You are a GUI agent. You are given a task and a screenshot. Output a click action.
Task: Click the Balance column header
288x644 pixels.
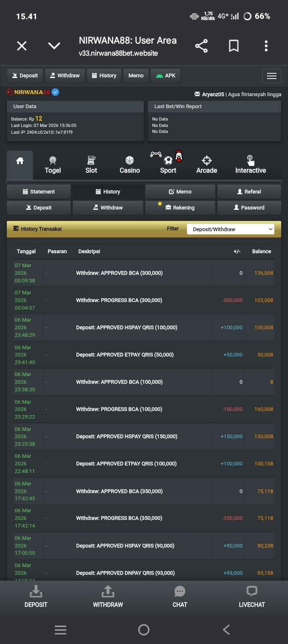(x=262, y=252)
